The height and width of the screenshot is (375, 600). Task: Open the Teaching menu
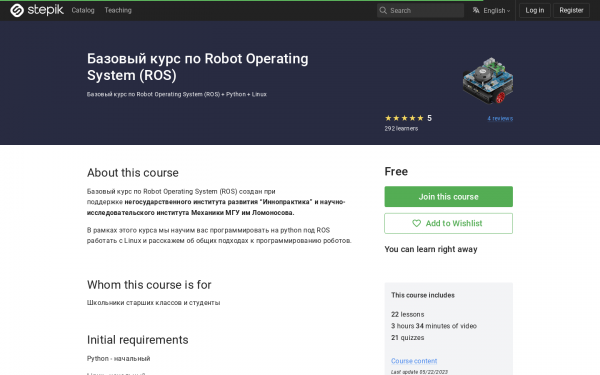[x=118, y=10]
